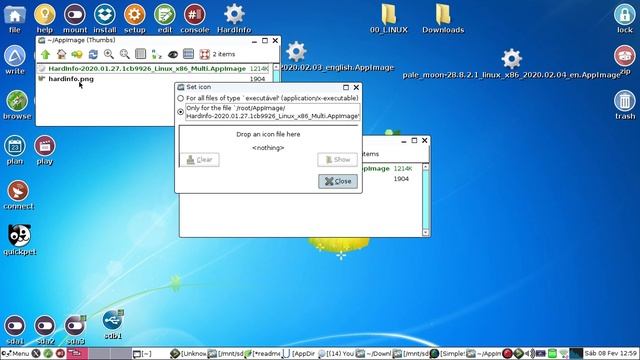Click the volume speaker tray icon

[529, 353]
